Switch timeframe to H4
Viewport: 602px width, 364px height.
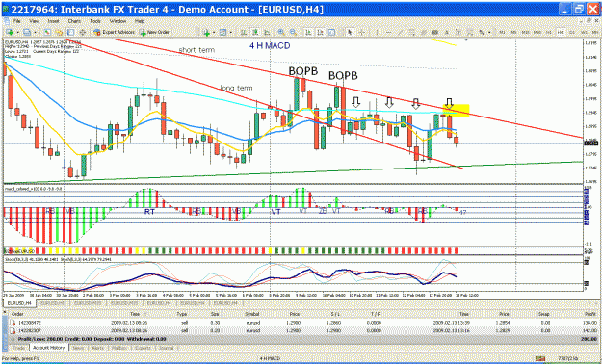[x=561, y=32]
